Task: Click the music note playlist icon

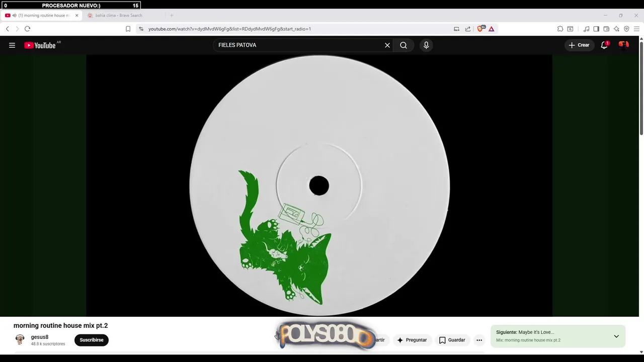Action: 586,29
